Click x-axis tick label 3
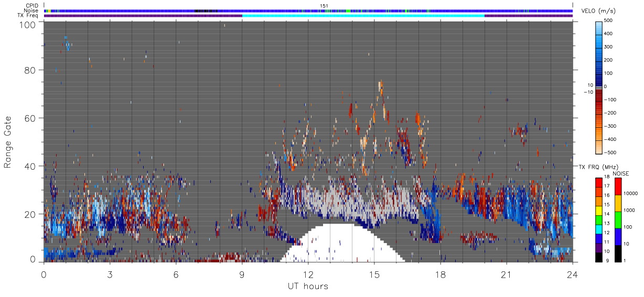This screenshot has height=297, width=644. (x=110, y=274)
